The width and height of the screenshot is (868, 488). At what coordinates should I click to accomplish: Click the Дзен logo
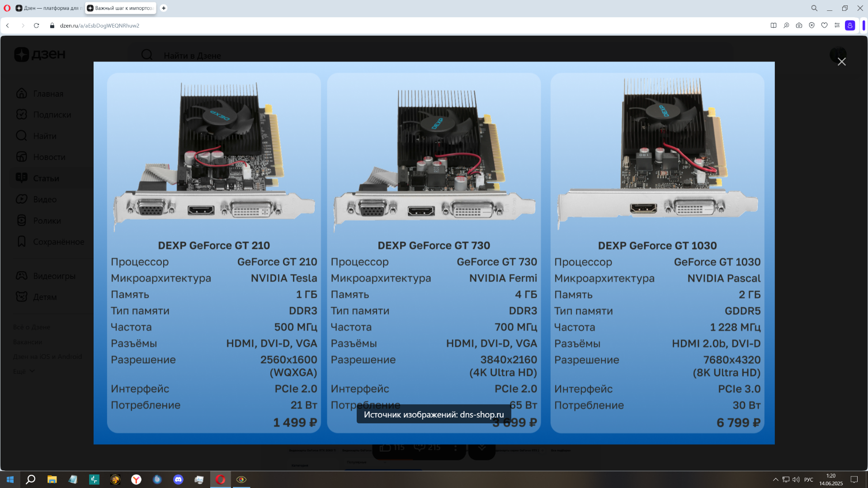(40, 54)
